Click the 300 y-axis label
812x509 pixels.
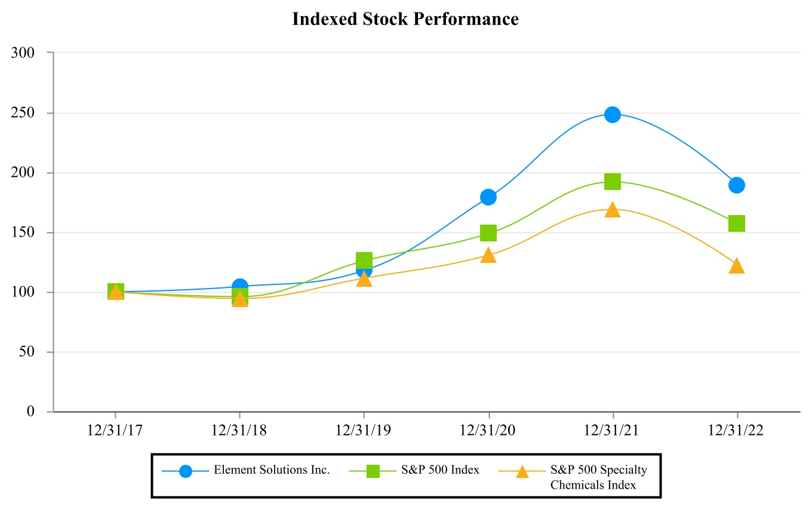tap(23, 53)
